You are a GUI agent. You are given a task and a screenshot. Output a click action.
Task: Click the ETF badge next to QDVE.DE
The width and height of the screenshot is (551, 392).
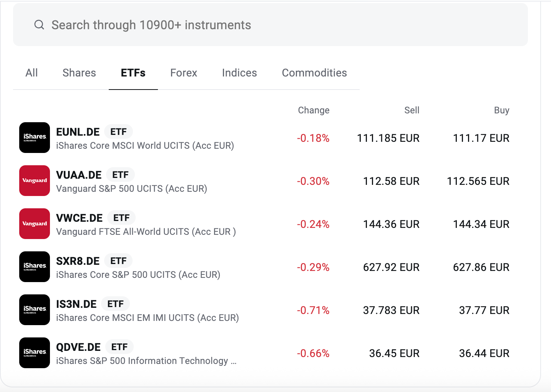coord(119,346)
